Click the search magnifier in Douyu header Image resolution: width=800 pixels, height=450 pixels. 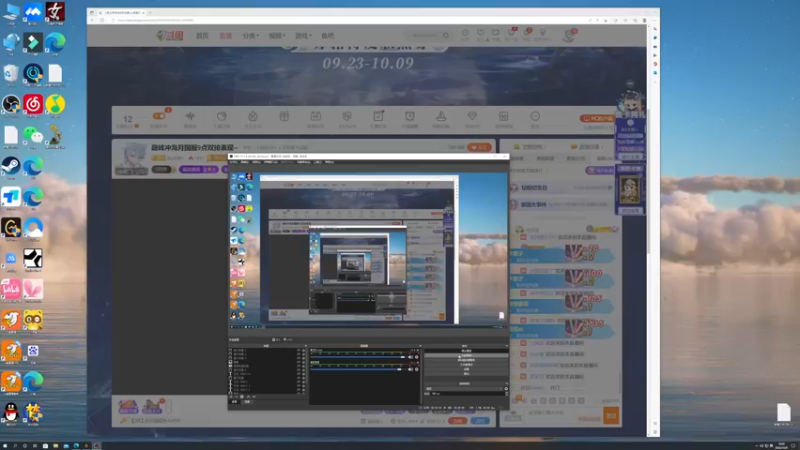click(x=446, y=35)
